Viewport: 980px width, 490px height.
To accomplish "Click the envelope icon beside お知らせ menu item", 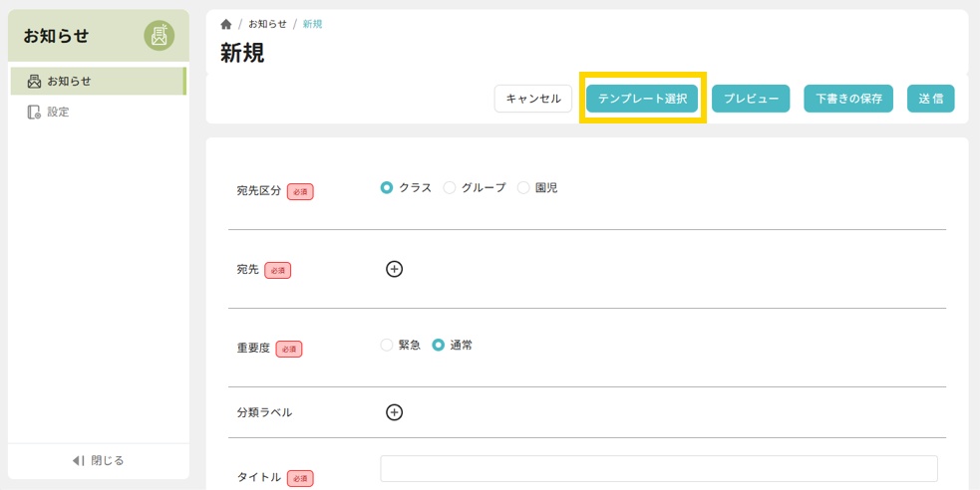I will [x=34, y=81].
